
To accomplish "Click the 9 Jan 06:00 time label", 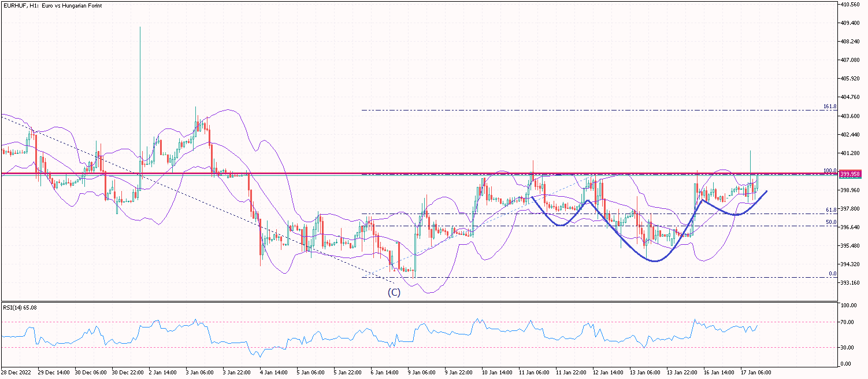I will point(422,373).
